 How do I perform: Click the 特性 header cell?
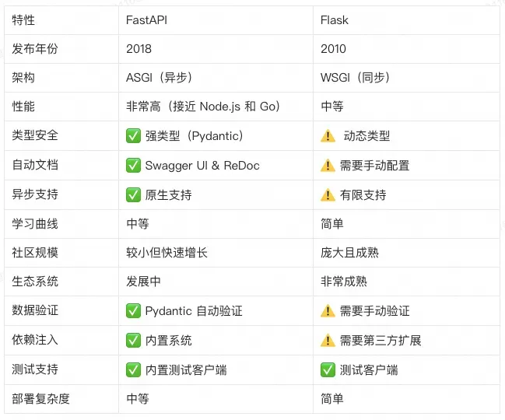coord(23,20)
